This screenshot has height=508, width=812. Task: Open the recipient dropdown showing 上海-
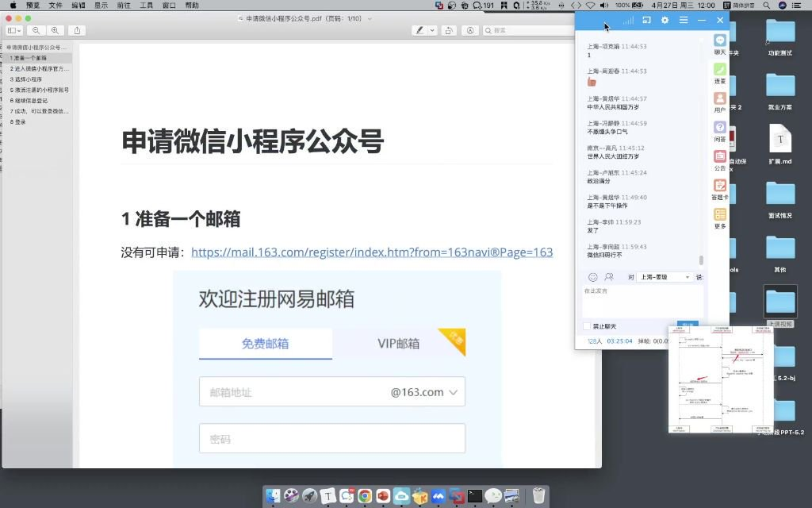tap(664, 277)
